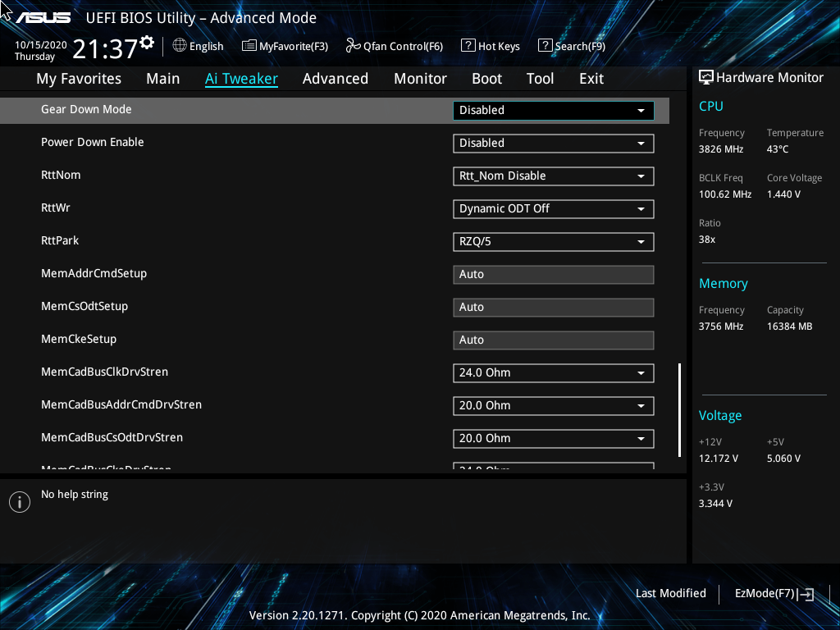The image size is (840, 630).
Task: Open the MyFavorite list icon
Action: coord(249,46)
